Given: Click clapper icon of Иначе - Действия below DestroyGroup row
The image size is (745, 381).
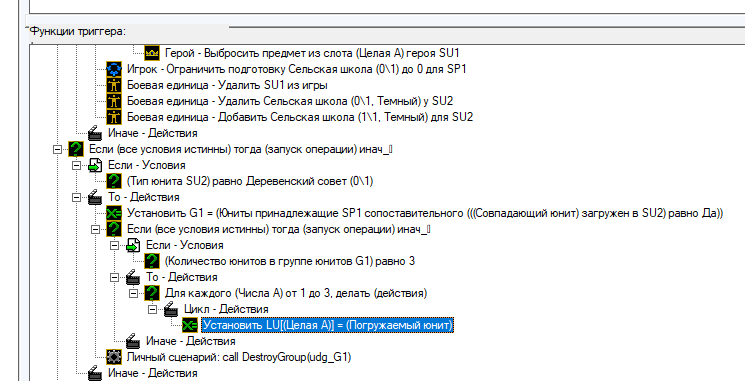Looking at the screenshot, I should coord(95,374).
